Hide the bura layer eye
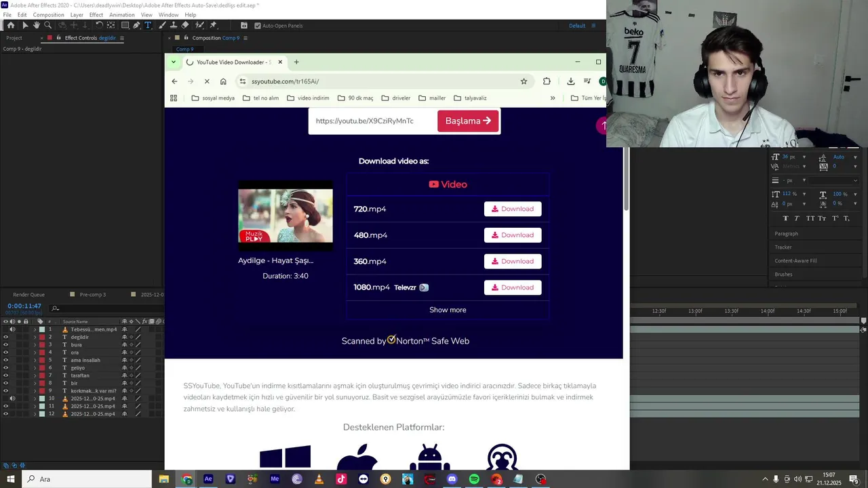The height and width of the screenshot is (488, 868). (5, 345)
